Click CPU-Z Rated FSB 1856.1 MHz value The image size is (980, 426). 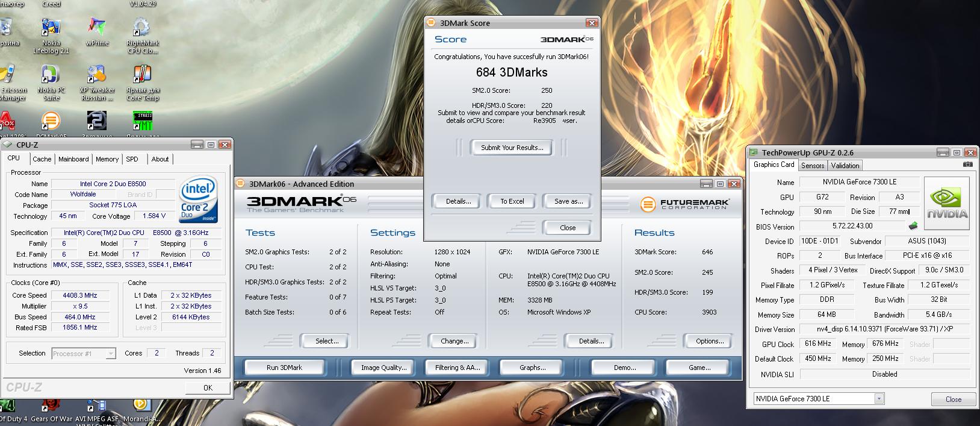click(80, 327)
